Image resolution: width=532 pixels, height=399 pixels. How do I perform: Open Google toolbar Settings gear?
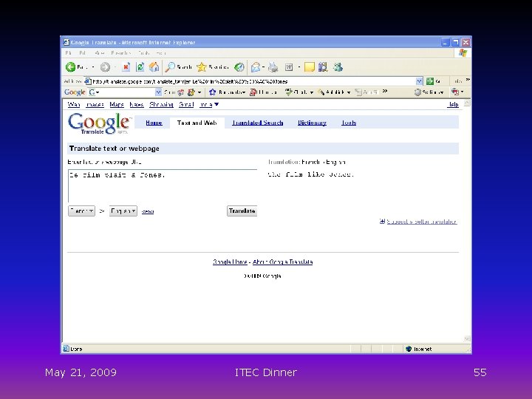click(x=417, y=92)
